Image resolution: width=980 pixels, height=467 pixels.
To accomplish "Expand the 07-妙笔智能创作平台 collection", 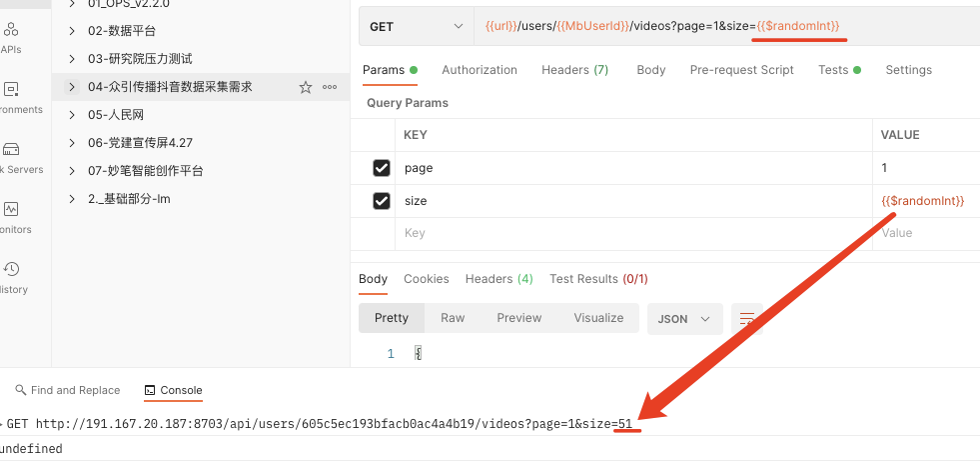I will 72,171.
